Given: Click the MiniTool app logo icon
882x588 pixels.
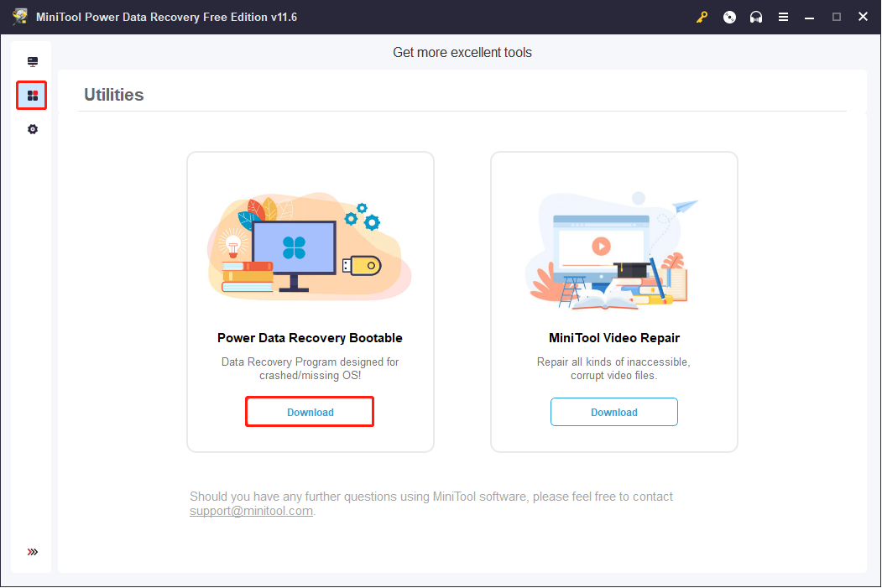Looking at the screenshot, I should coord(20,17).
